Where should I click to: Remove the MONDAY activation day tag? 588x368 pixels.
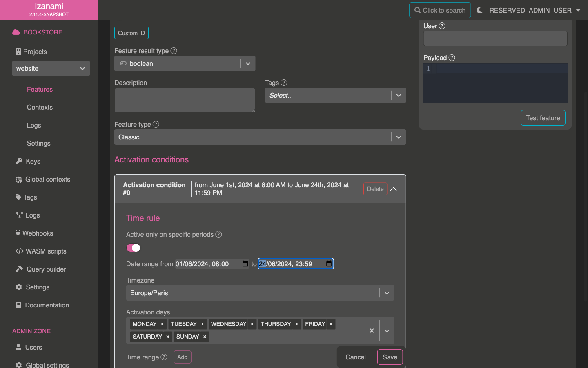point(162,324)
